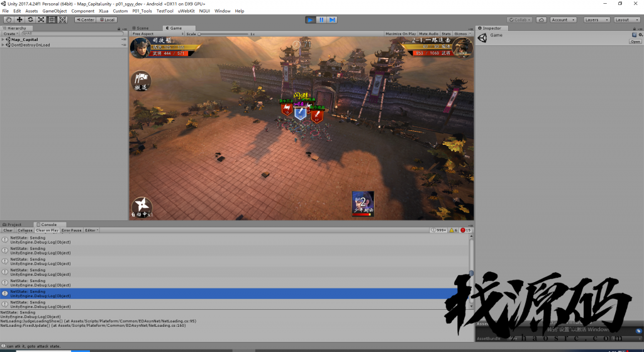Toggle error messages filter
This screenshot has width=644, height=352.
click(466, 230)
